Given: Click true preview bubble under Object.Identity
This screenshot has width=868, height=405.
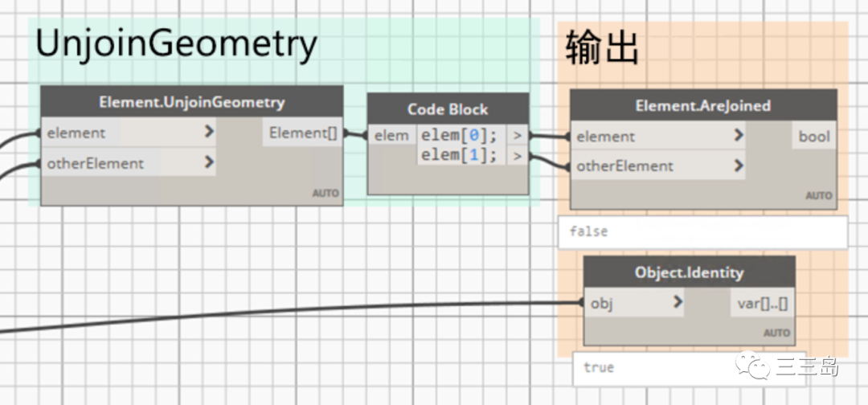Looking at the screenshot, I should (690, 368).
